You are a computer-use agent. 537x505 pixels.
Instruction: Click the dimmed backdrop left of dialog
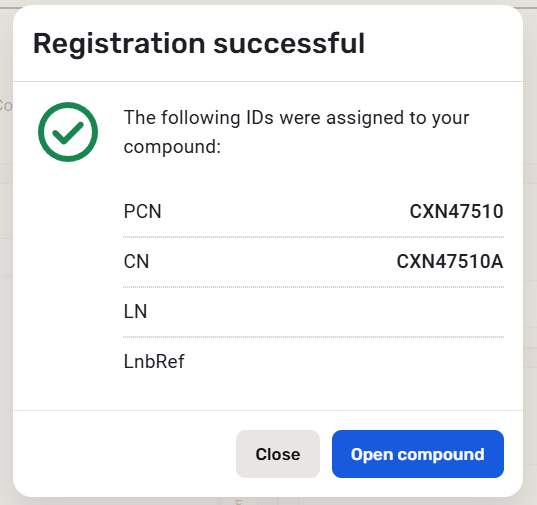tap(6, 274)
